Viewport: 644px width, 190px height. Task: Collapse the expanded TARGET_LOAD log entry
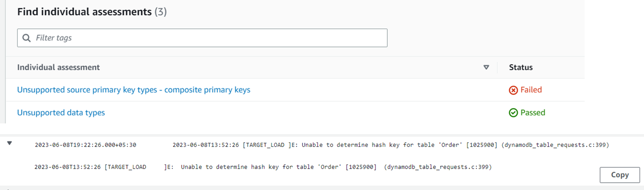pyautogui.click(x=9, y=143)
